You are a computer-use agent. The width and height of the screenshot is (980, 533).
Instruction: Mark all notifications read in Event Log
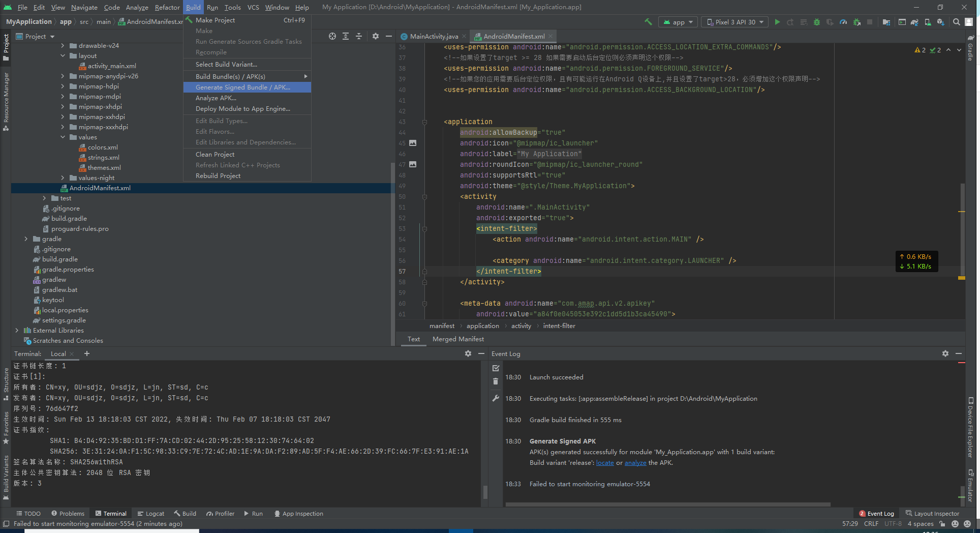pos(496,368)
